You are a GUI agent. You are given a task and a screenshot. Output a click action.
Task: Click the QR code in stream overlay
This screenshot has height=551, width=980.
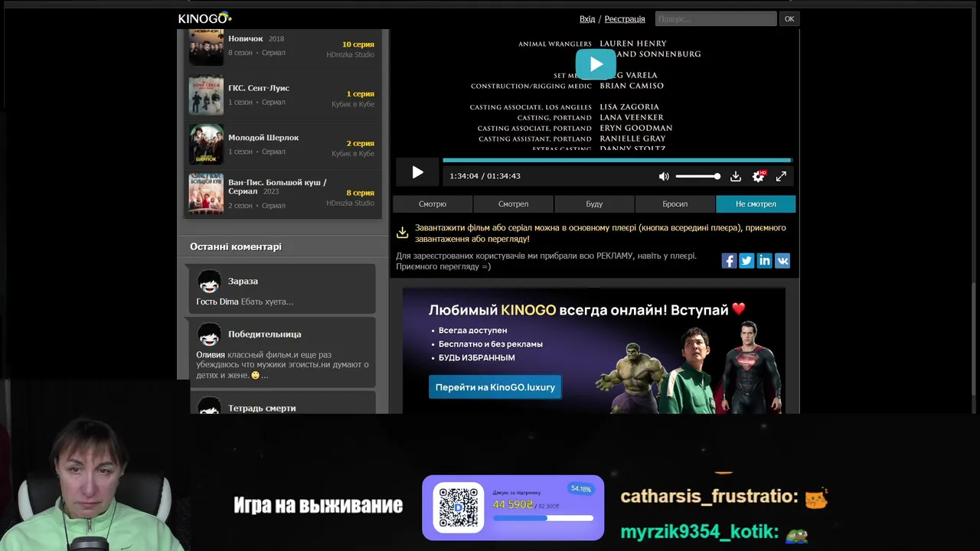pos(459,508)
